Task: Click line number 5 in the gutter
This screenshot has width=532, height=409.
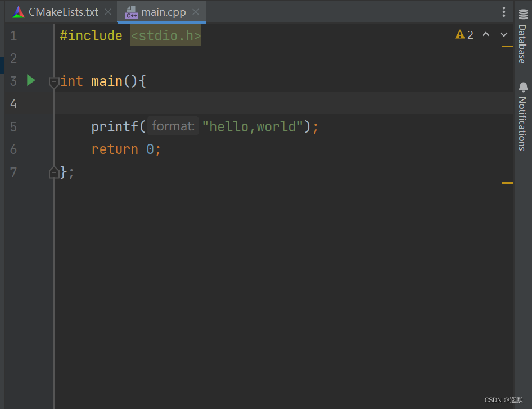Action: click(x=13, y=127)
